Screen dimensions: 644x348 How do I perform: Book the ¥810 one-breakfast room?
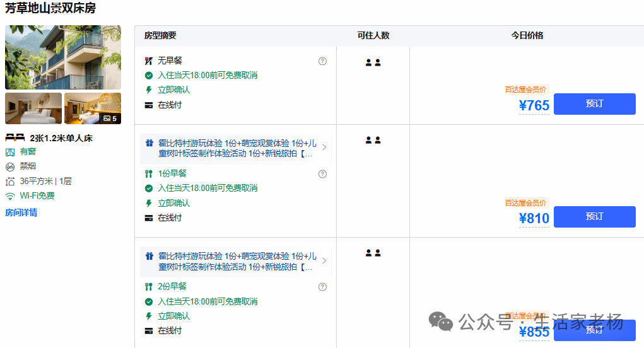(x=594, y=217)
